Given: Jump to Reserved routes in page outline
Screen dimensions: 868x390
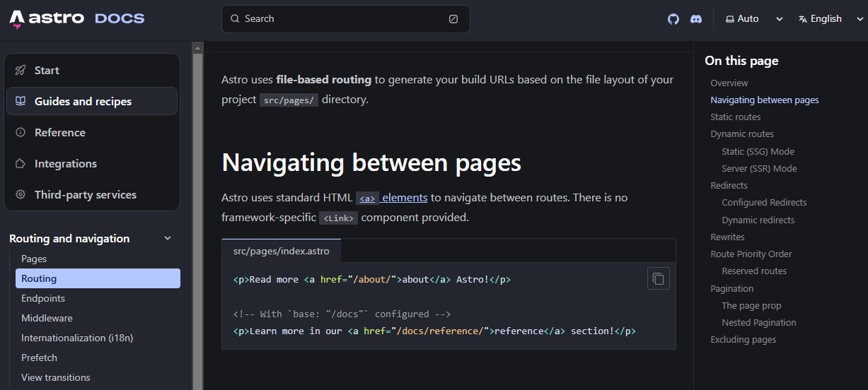Looking at the screenshot, I should (753, 271).
